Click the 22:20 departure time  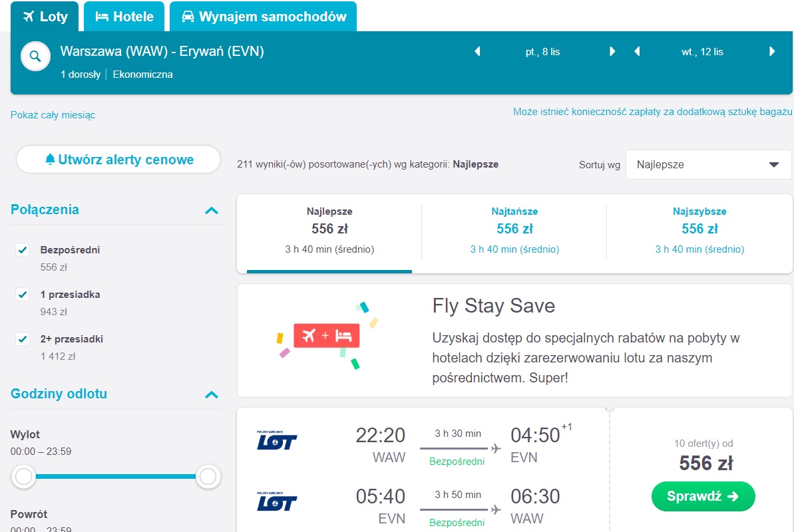[x=380, y=436]
